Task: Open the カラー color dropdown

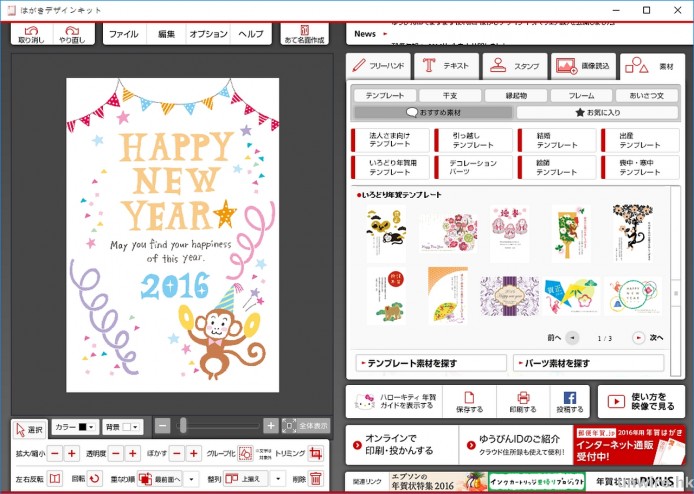Action: (x=74, y=427)
